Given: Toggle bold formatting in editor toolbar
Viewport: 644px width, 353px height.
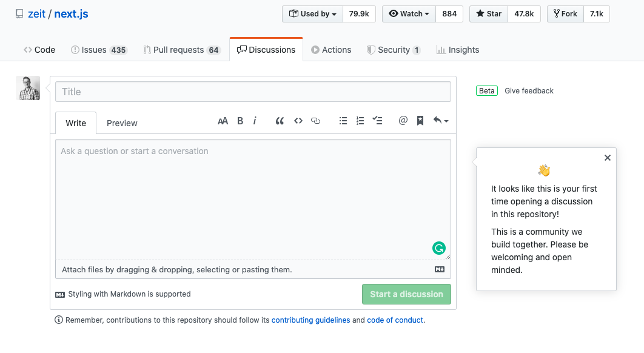Looking at the screenshot, I should pos(240,121).
